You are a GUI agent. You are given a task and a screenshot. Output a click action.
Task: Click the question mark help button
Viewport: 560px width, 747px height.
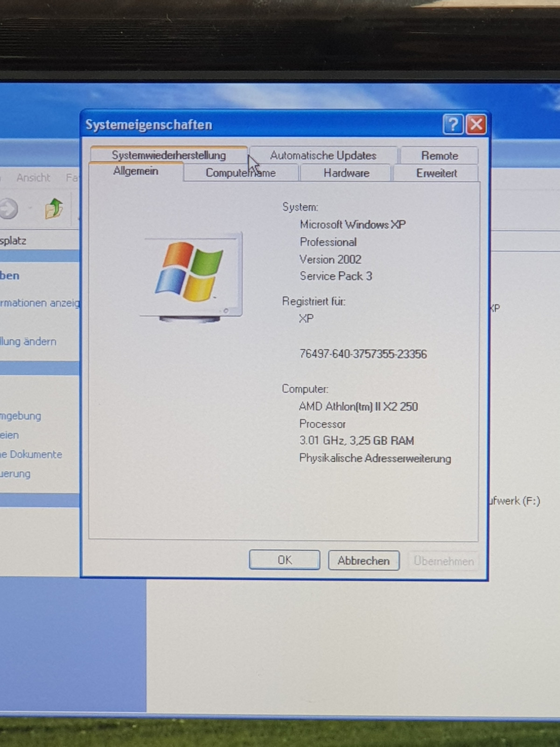point(453,125)
